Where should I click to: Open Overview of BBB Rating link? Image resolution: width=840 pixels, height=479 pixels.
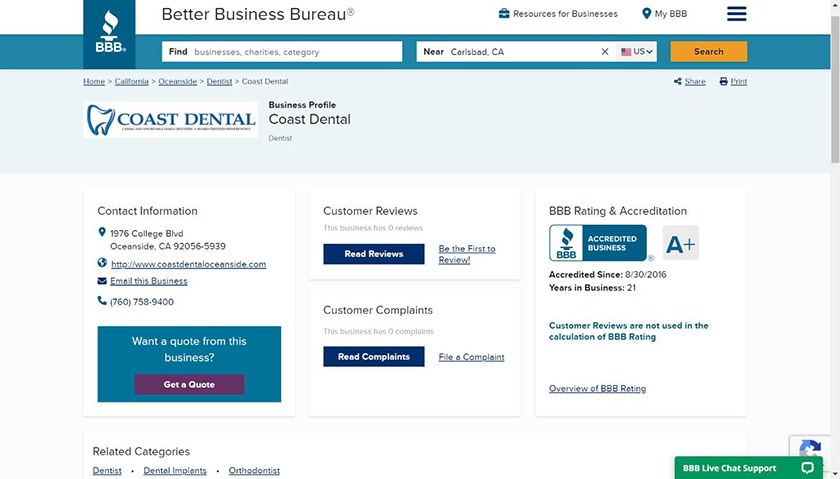597,388
